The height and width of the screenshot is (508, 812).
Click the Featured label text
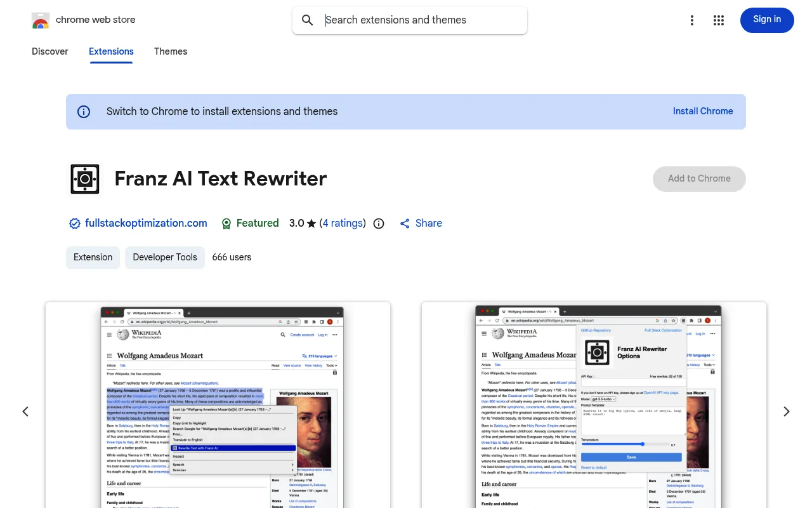point(258,224)
